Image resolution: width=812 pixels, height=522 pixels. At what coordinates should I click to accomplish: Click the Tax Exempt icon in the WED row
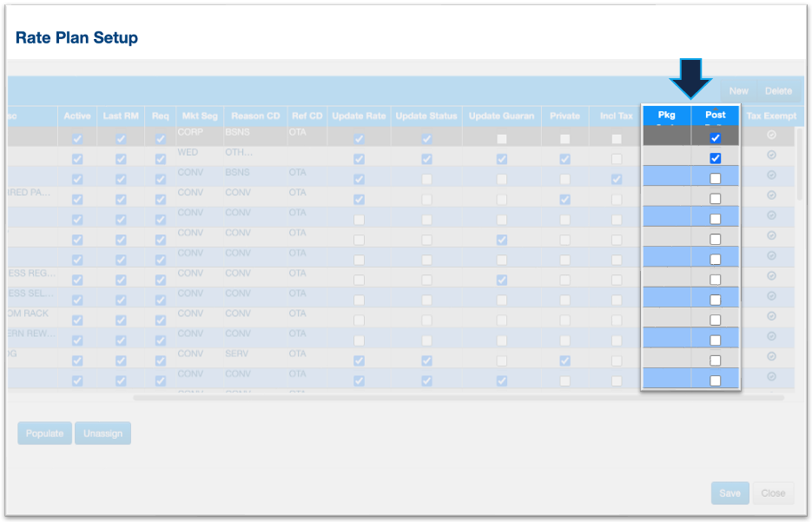point(771,155)
